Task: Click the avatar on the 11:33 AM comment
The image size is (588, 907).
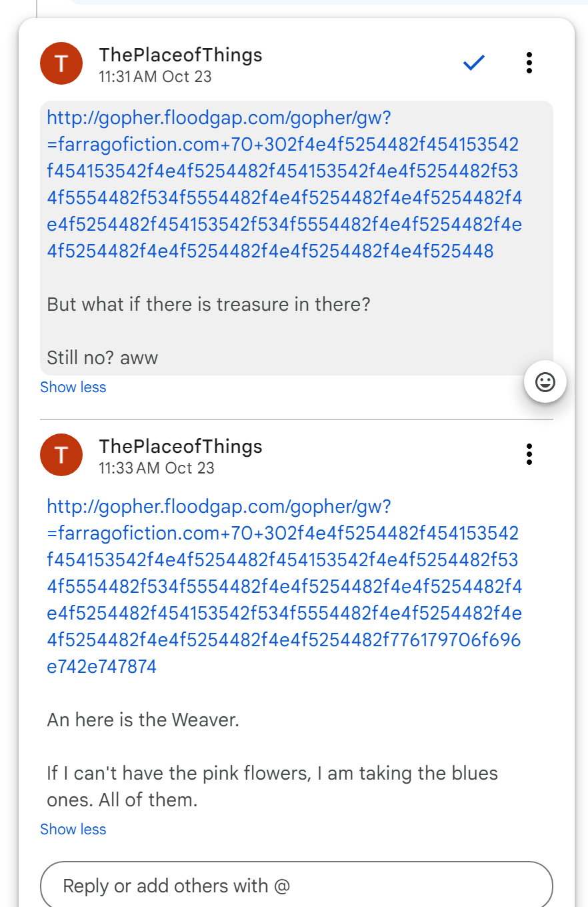Action: point(61,455)
